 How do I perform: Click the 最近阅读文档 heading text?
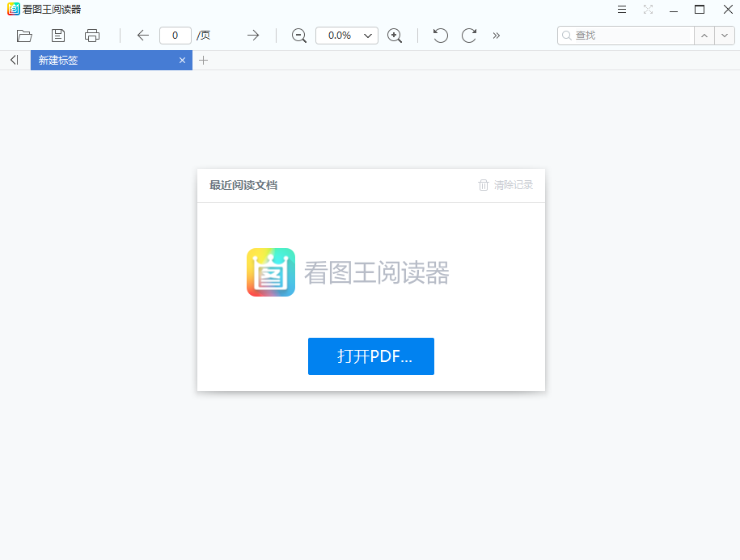(243, 185)
